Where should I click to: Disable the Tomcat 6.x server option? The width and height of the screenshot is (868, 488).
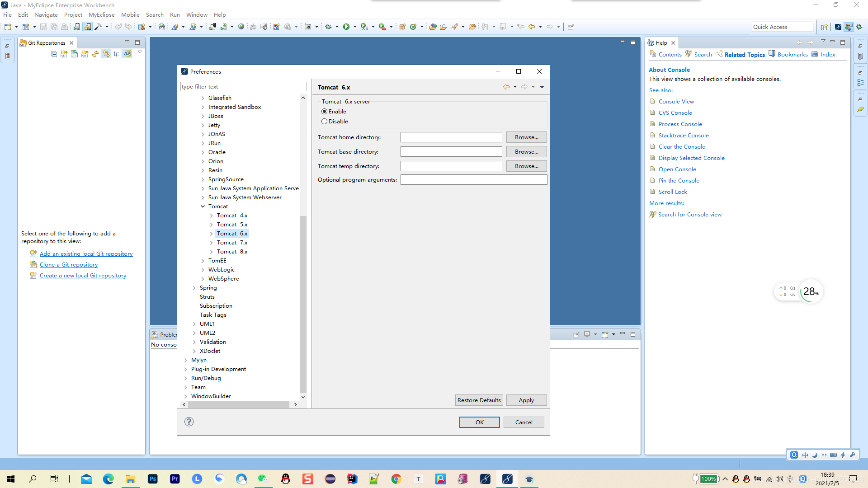coord(325,121)
